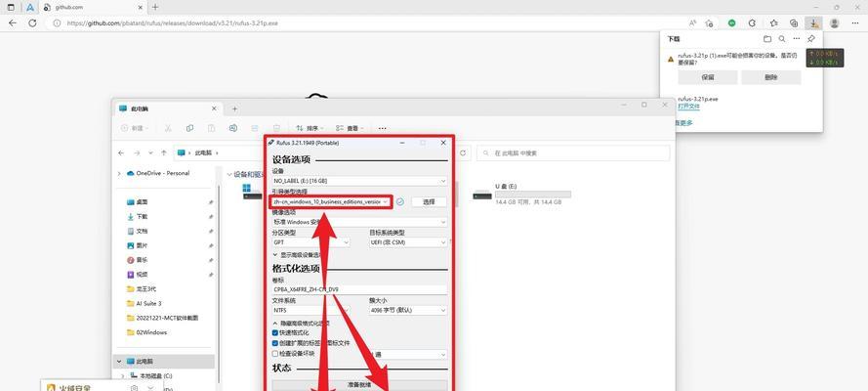The width and height of the screenshot is (868, 391).
Task: Keep the rufus-3.21p (1).exe download
Action: (x=708, y=77)
